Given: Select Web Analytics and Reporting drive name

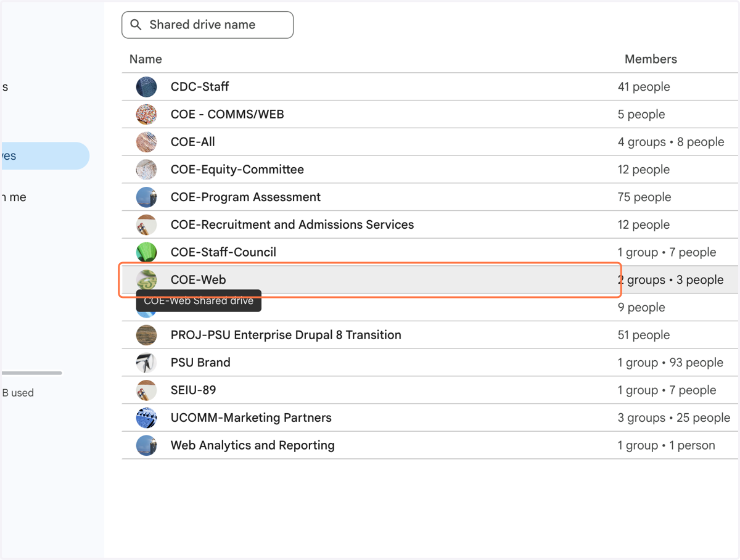Looking at the screenshot, I should tap(253, 445).
